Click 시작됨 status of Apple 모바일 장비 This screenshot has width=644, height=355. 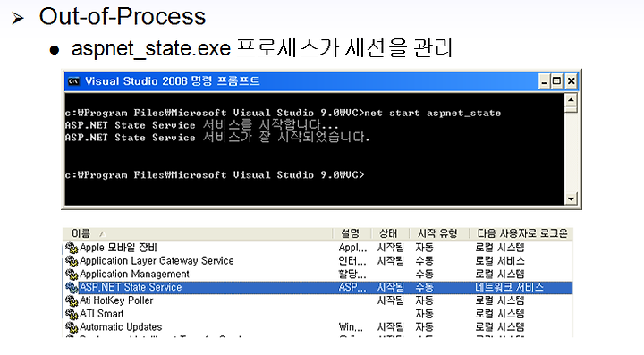391,248
